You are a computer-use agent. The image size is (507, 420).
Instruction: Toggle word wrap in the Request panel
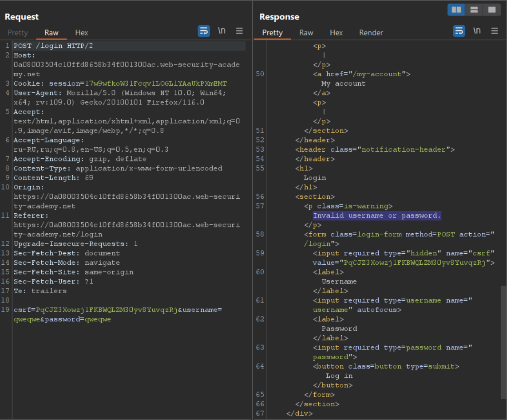point(204,31)
